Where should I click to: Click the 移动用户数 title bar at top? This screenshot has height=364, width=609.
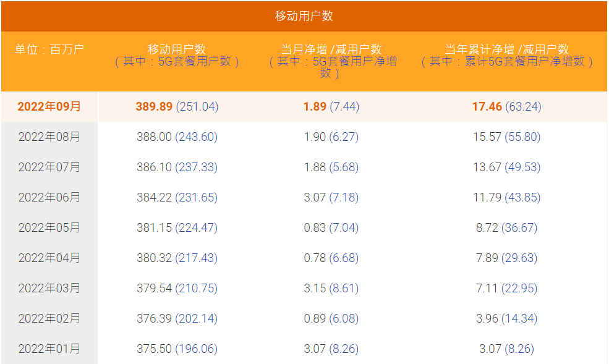(304, 16)
